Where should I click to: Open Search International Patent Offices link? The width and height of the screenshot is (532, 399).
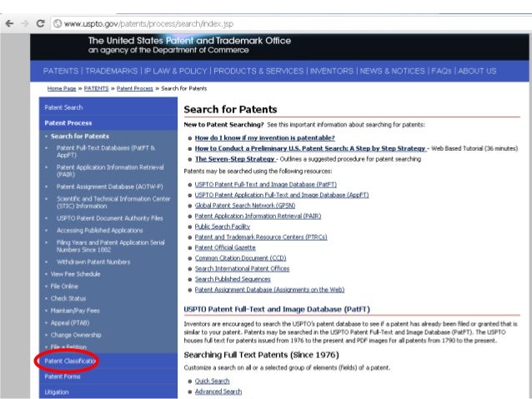242,268
